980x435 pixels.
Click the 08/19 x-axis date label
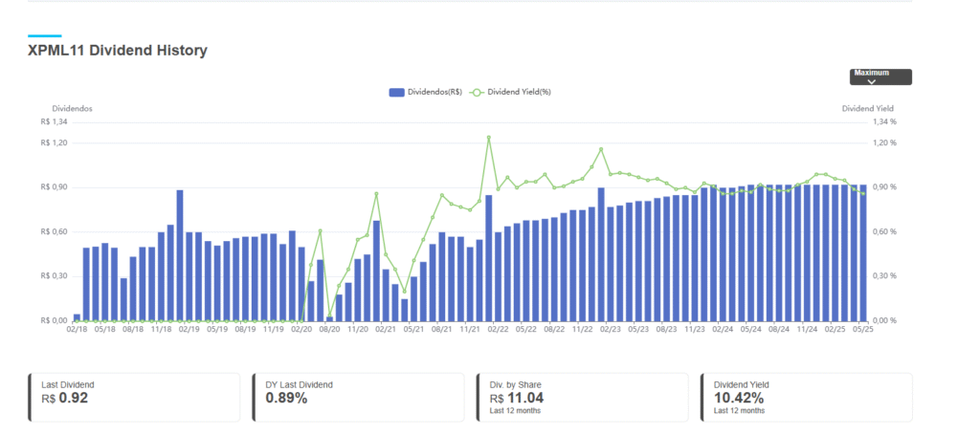point(245,330)
